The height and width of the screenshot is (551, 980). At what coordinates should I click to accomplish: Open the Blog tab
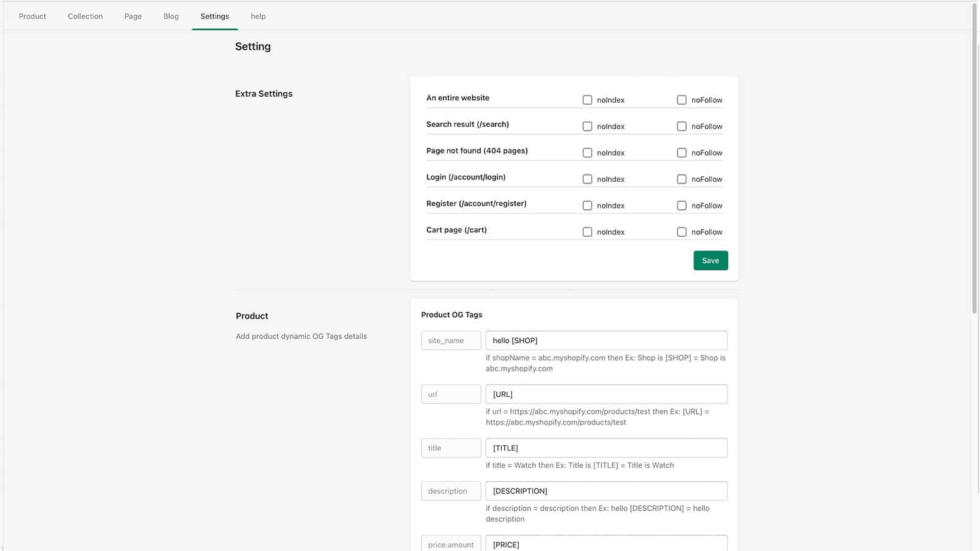pyautogui.click(x=171, y=16)
